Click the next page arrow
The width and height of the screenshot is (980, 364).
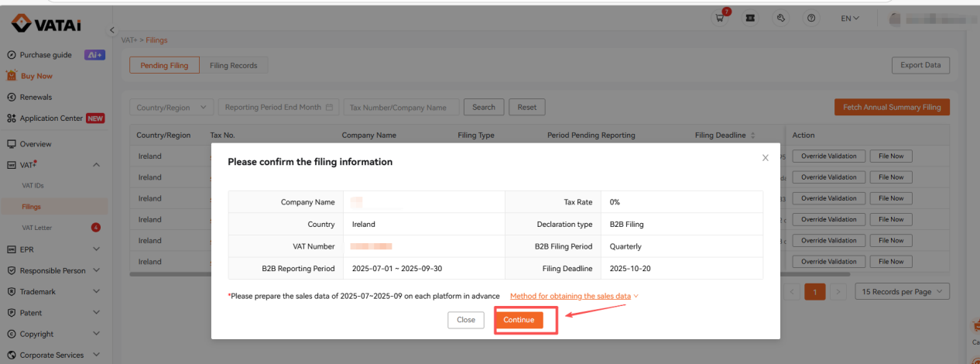(x=838, y=292)
